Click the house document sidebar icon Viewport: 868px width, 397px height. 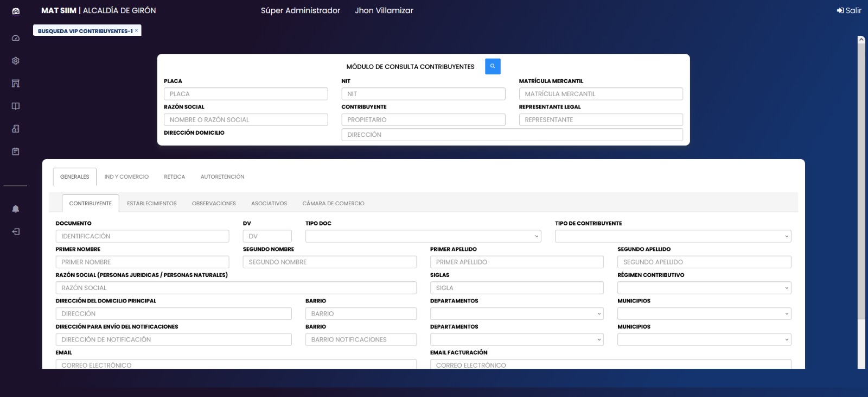click(x=16, y=129)
